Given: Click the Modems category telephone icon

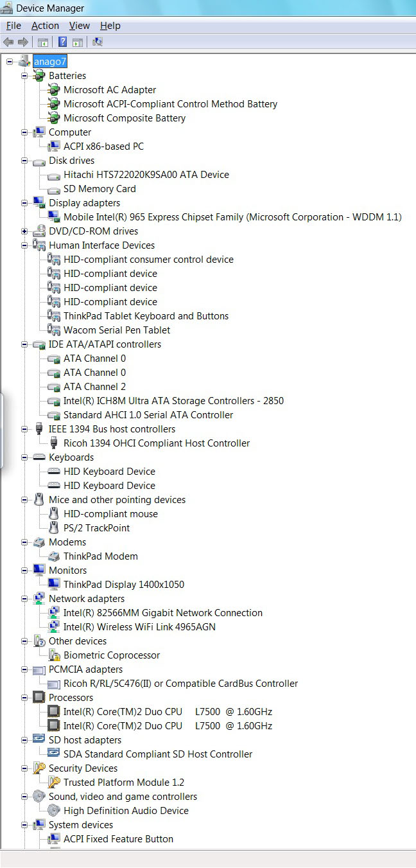Looking at the screenshot, I should [x=39, y=542].
